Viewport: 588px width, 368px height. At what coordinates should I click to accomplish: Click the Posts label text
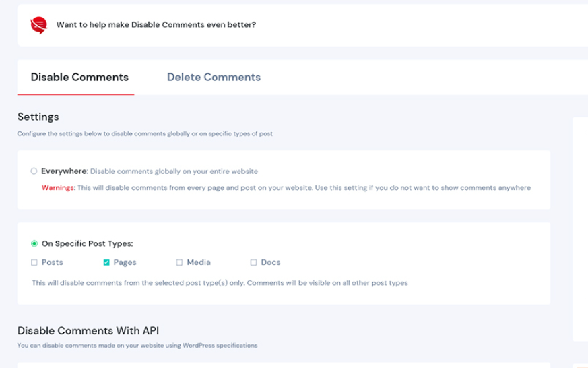pos(53,263)
